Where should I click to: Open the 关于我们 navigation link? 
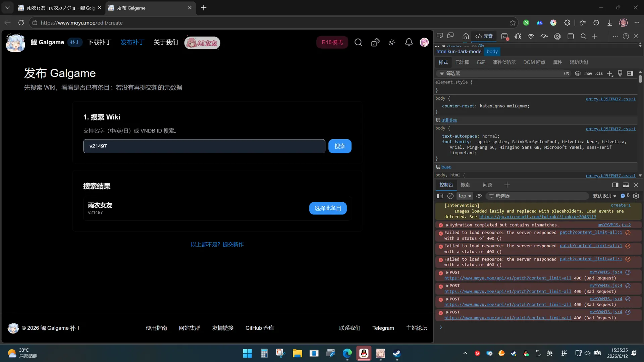coord(165,42)
